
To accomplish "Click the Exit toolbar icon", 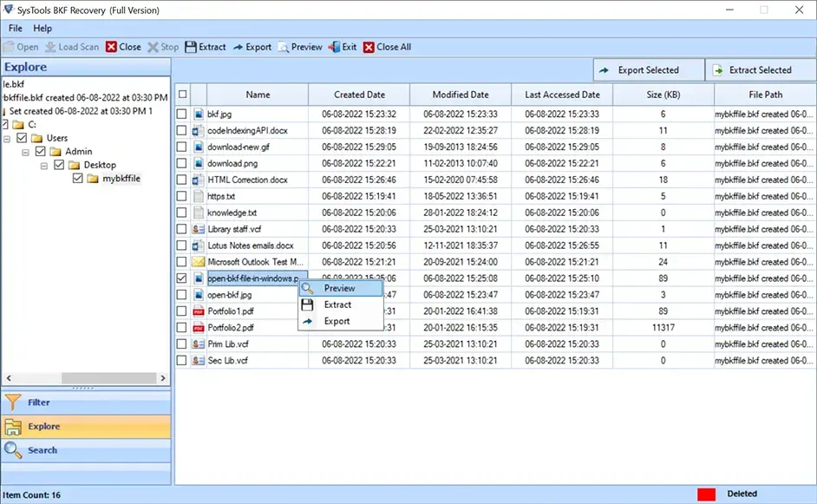I will click(x=334, y=47).
